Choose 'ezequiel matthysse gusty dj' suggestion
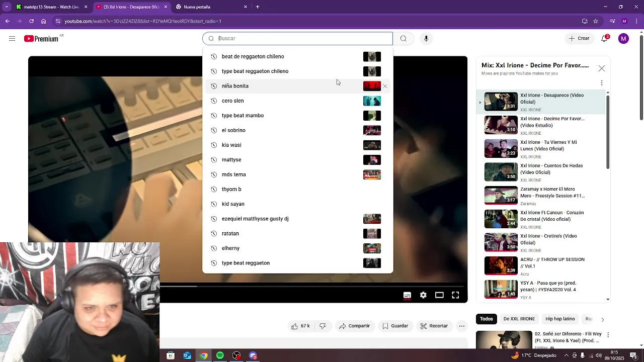Viewport: 644px width, 362px height. (297, 219)
